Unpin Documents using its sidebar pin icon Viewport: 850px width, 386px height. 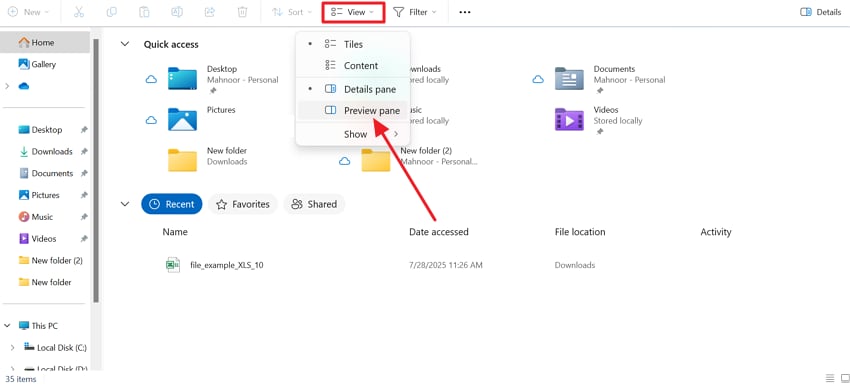pos(84,173)
